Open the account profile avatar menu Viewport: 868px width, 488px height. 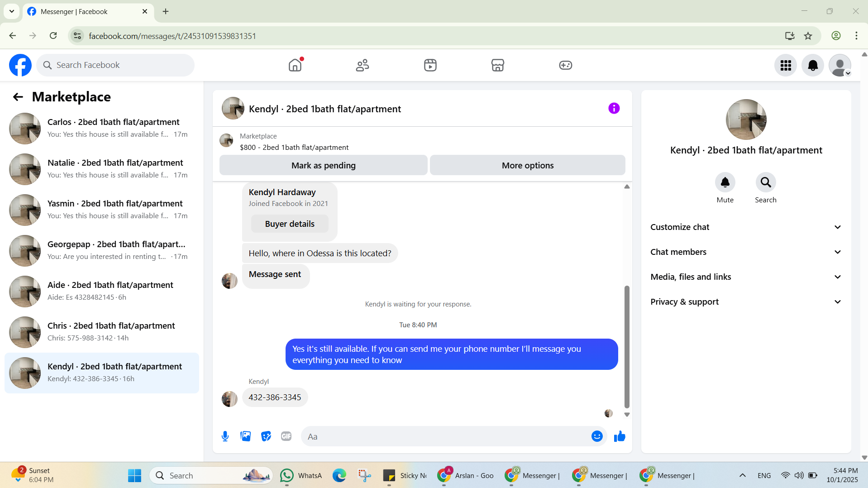point(840,66)
